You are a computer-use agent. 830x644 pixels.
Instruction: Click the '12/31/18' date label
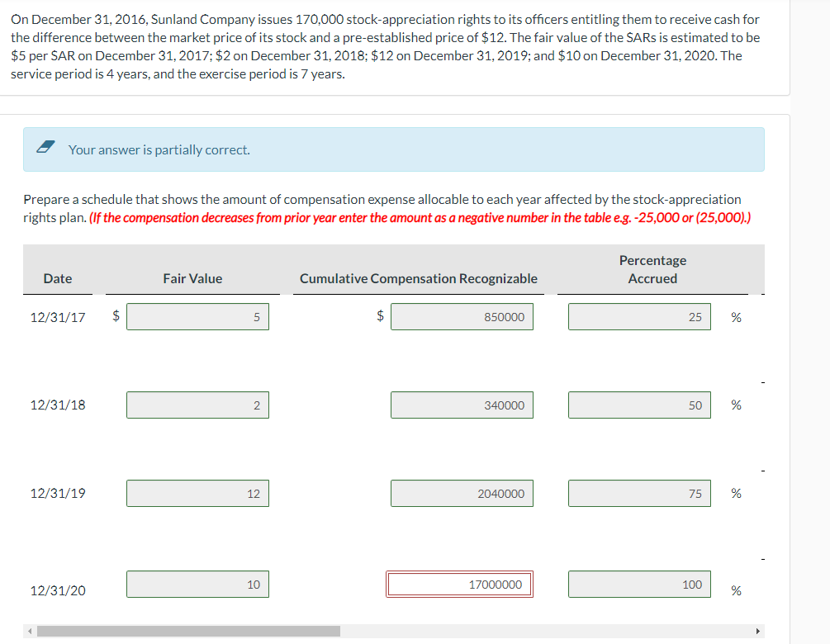click(x=58, y=405)
